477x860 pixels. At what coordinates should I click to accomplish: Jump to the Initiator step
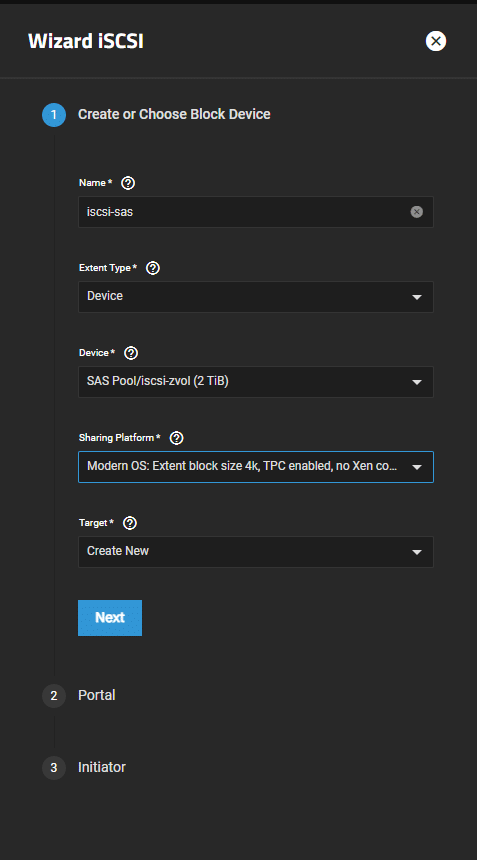tap(102, 767)
